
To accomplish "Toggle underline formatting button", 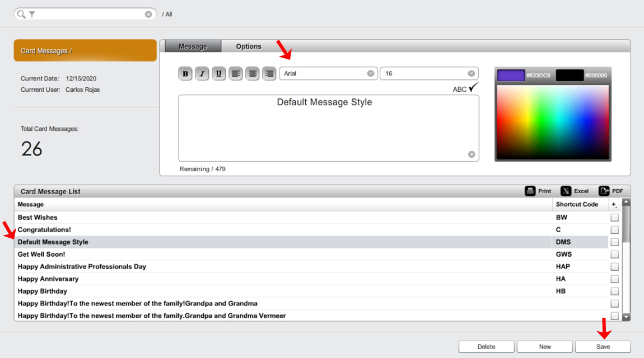I will pyautogui.click(x=218, y=74).
